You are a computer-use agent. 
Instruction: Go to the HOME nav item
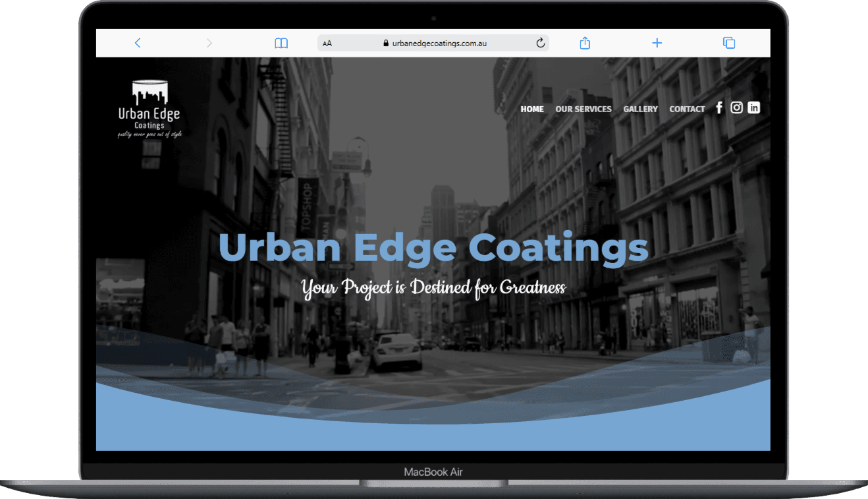[532, 109]
